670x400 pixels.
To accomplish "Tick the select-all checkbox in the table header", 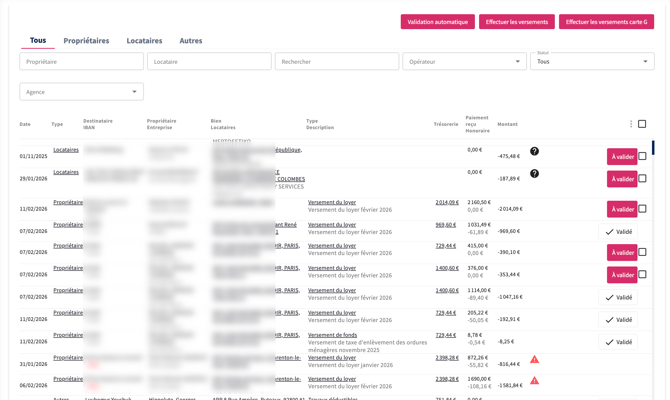I will [642, 124].
